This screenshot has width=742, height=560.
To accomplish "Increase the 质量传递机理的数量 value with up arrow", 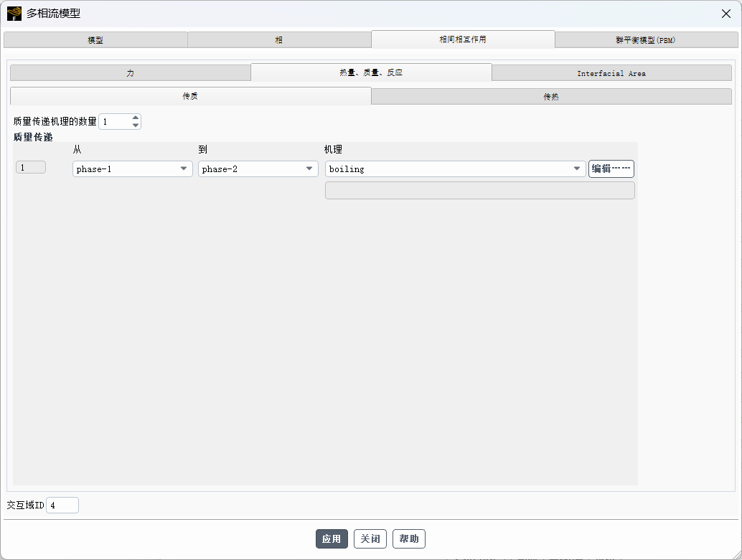I will click(x=136, y=118).
